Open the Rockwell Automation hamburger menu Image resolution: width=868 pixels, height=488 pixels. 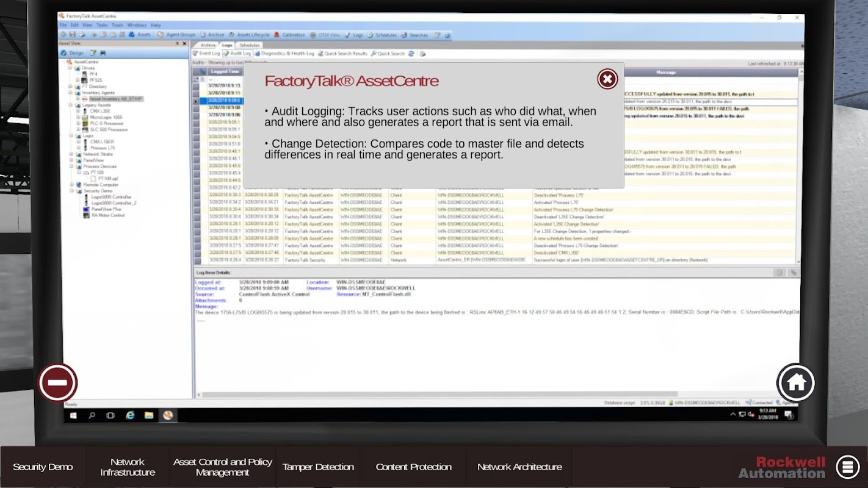(x=848, y=467)
